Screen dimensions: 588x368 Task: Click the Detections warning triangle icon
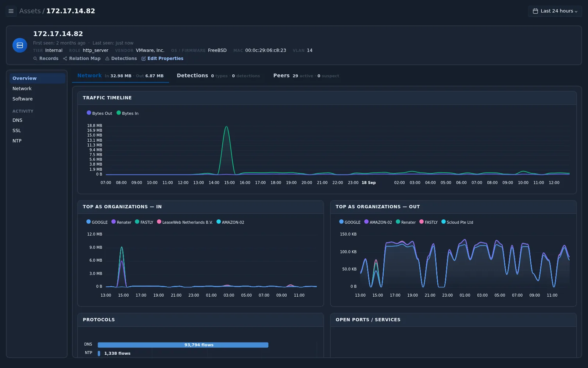click(x=107, y=59)
